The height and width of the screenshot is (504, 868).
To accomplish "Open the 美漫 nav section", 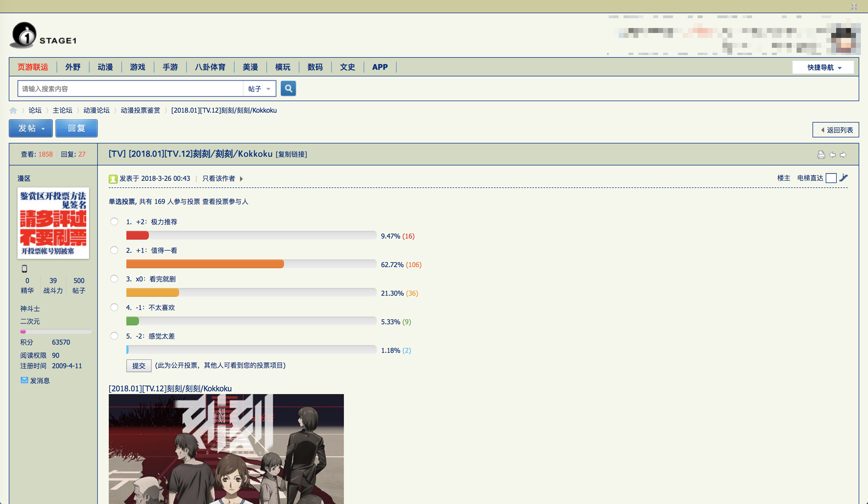I will click(x=250, y=67).
